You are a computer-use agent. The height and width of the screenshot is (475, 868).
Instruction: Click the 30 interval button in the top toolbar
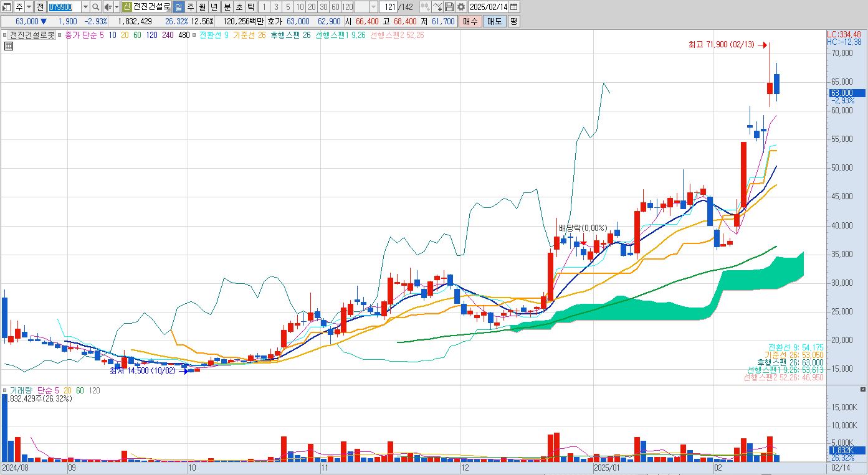point(323,7)
